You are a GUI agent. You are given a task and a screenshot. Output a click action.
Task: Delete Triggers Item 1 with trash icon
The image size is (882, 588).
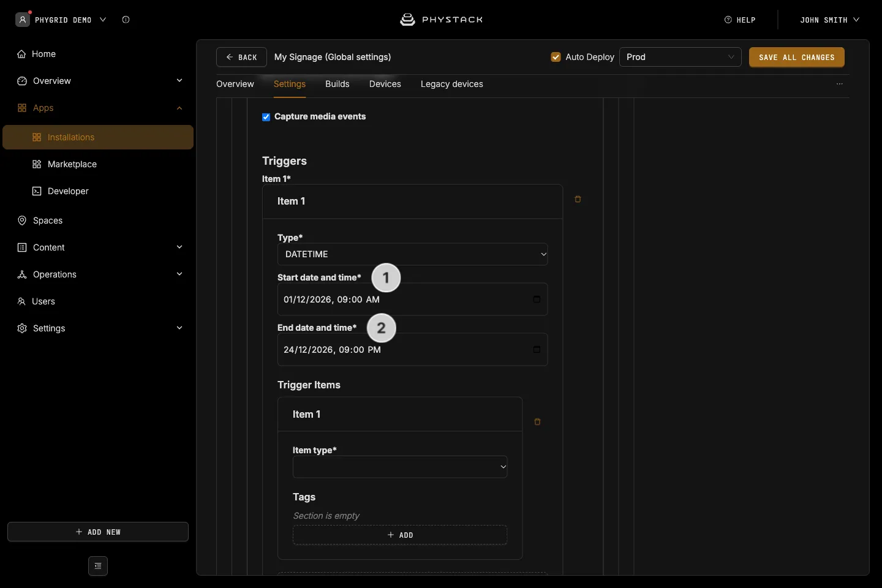tap(578, 199)
